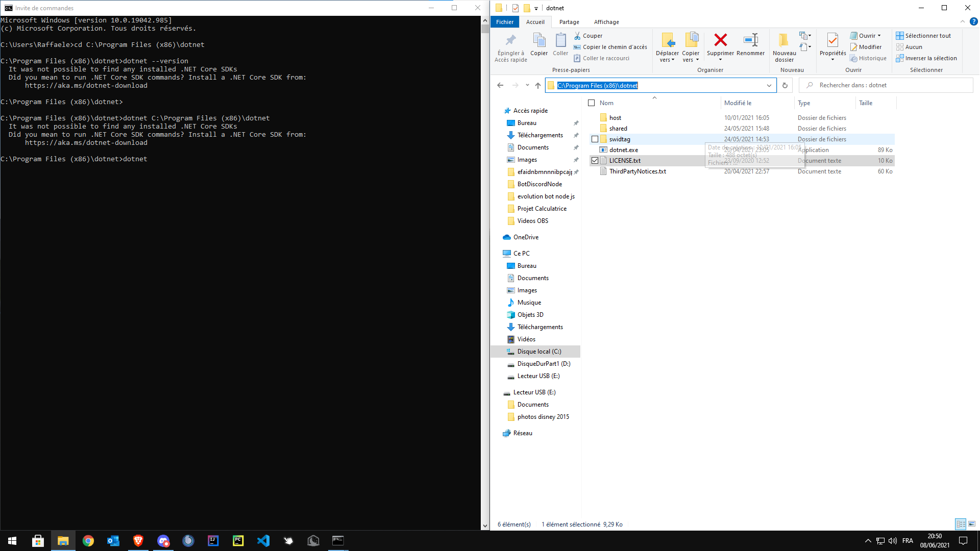Open the Ouvrir dropdown arrow
This screenshot has height=551, width=980.
point(879,36)
